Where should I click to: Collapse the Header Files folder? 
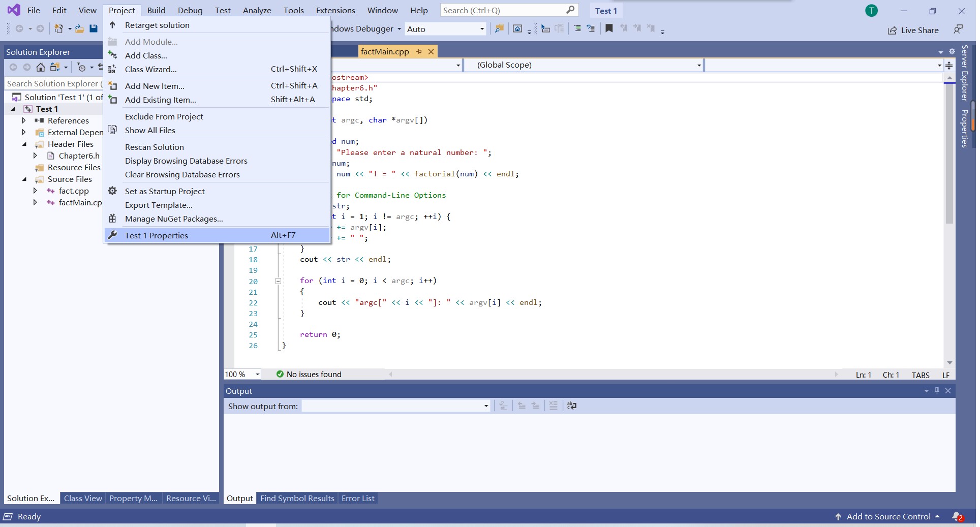[24, 144]
